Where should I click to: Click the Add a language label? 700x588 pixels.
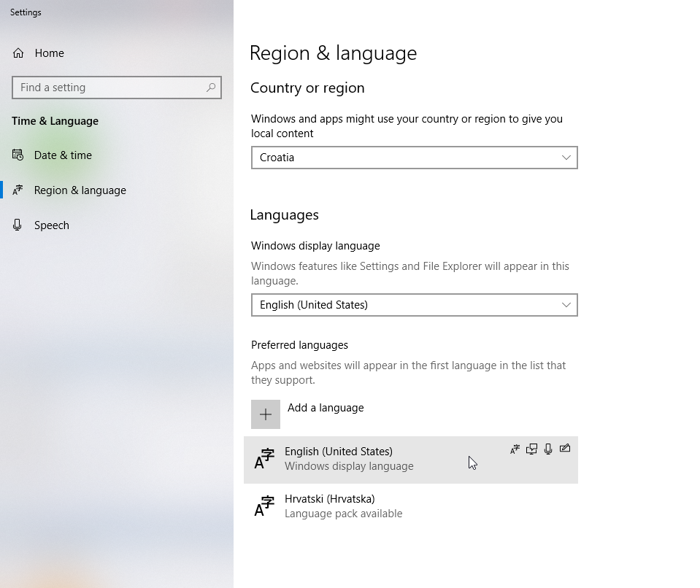pyautogui.click(x=326, y=408)
